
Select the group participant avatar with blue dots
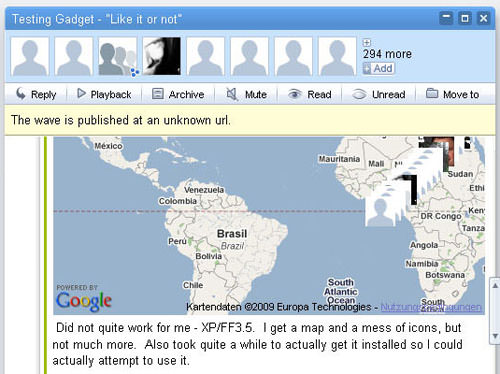(x=118, y=56)
